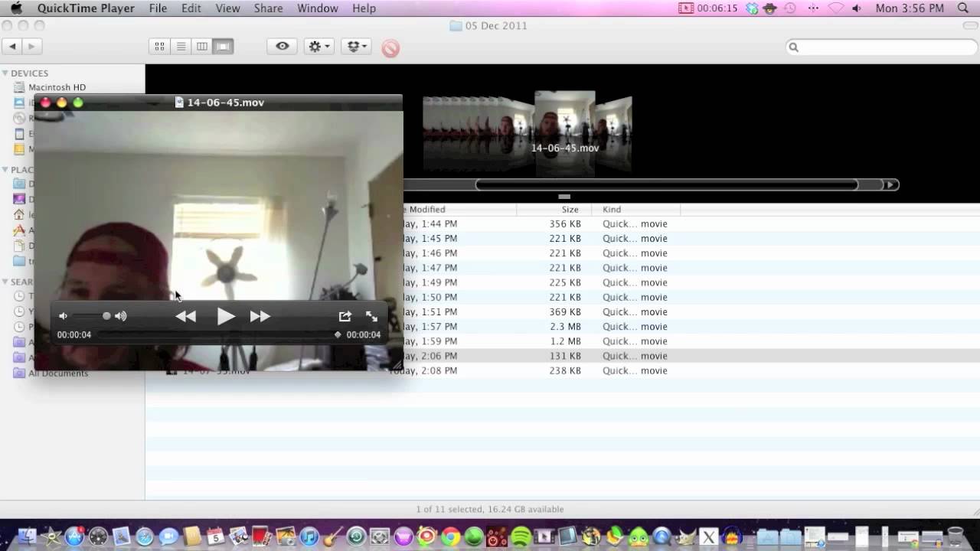The image size is (980, 551).
Task: Switch Finder to Cover Flow view
Action: click(224, 47)
